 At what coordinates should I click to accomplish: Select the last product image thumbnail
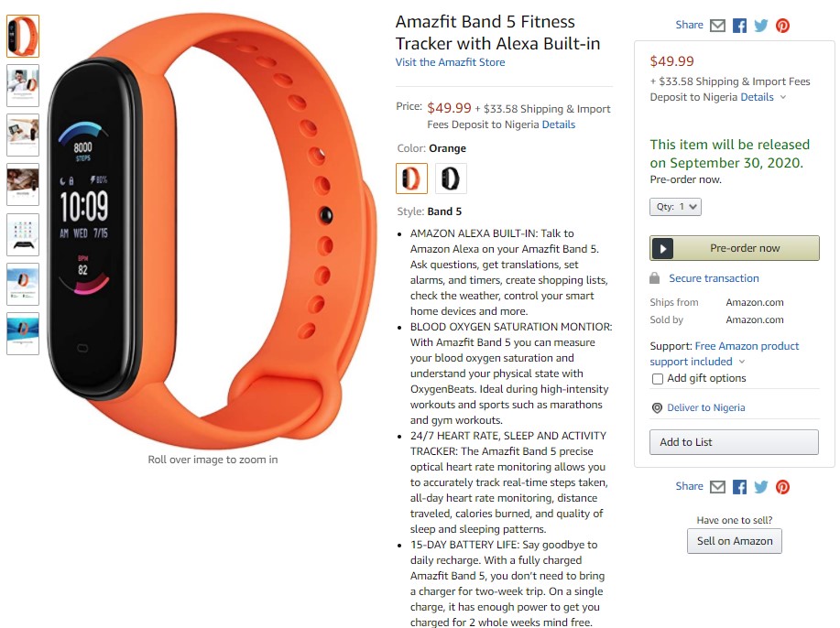(23, 333)
